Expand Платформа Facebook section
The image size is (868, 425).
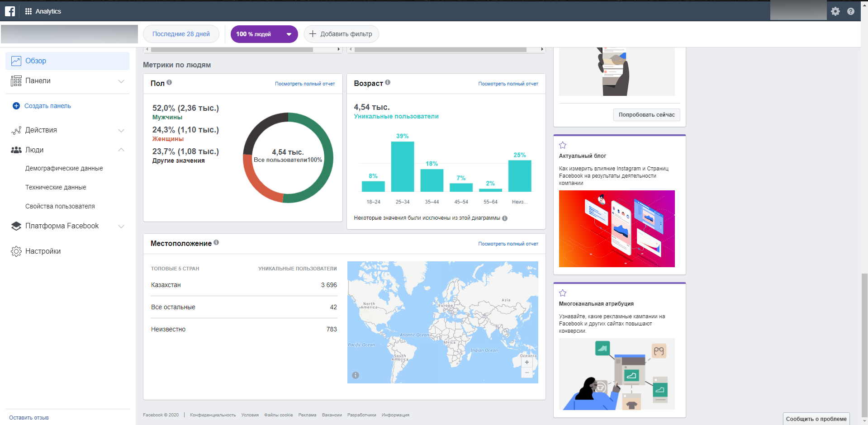[x=121, y=226]
